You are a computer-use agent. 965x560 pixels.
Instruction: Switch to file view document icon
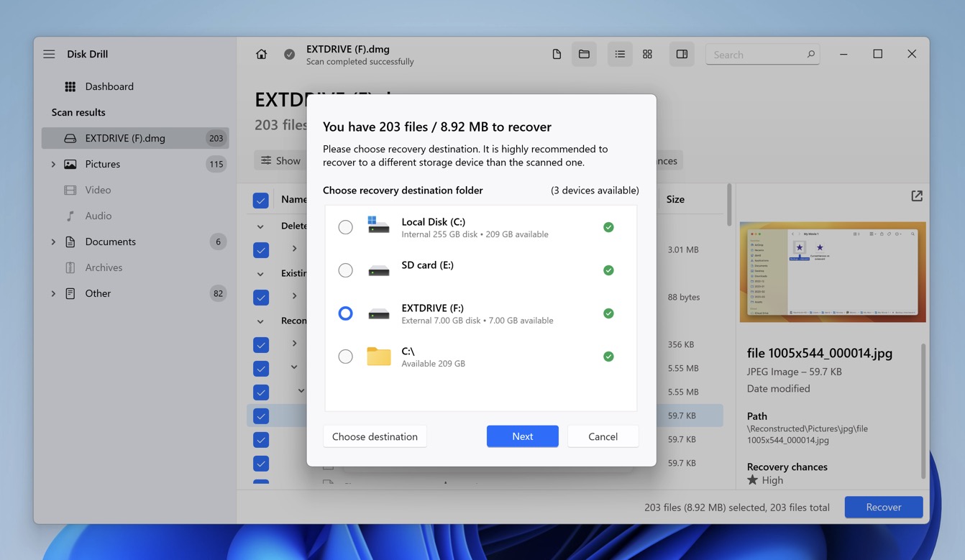click(557, 54)
